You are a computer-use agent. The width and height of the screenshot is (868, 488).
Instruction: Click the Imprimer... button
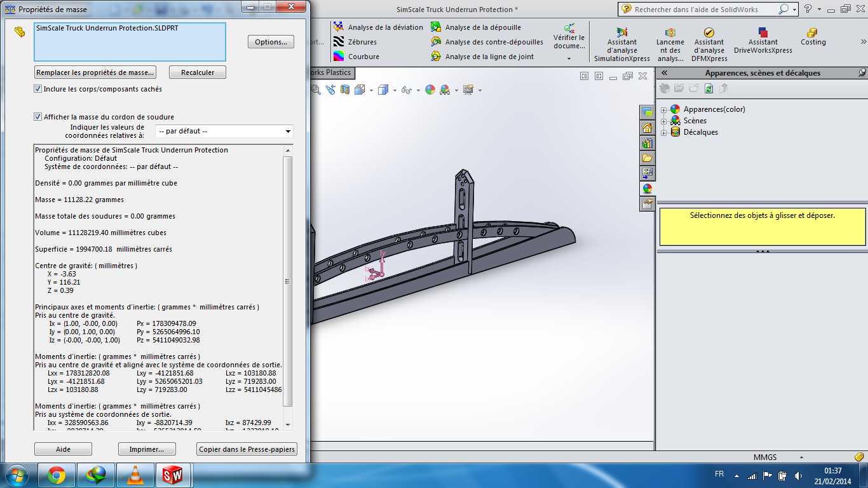147,449
